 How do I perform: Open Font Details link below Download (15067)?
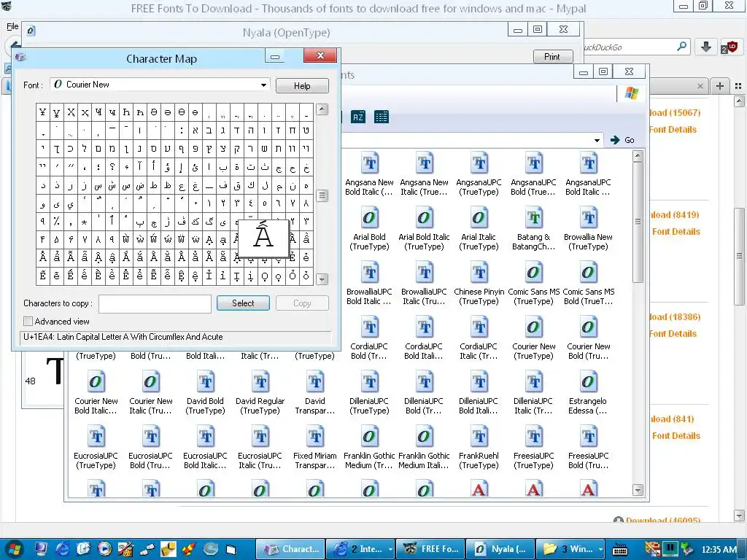(673, 130)
